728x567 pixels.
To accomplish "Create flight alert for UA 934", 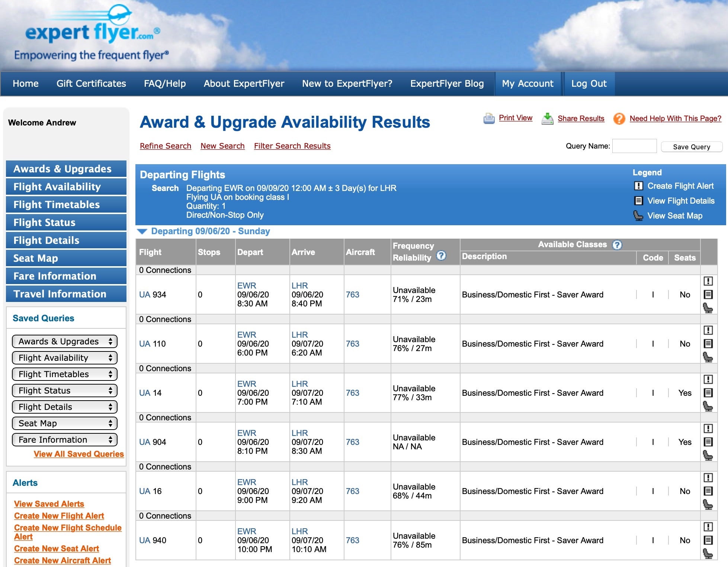I will (708, 281).
